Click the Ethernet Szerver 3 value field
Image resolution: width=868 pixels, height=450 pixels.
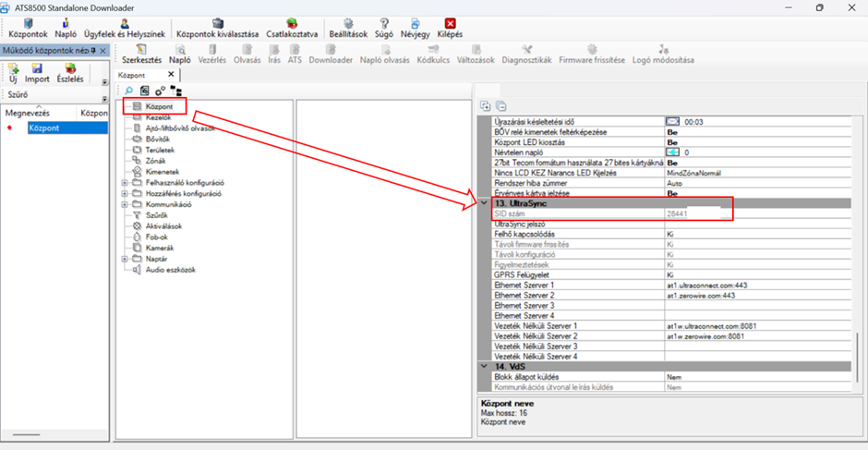point(757,306)
